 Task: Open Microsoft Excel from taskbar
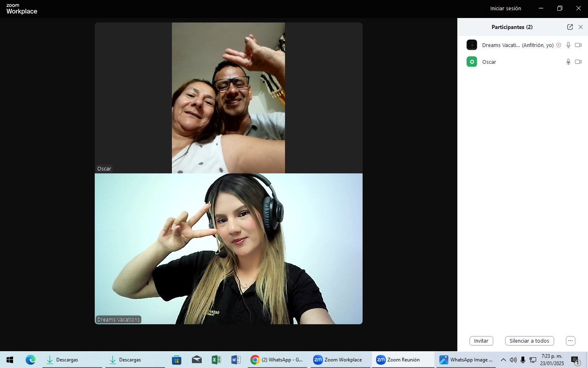click(x=216, y=360)
